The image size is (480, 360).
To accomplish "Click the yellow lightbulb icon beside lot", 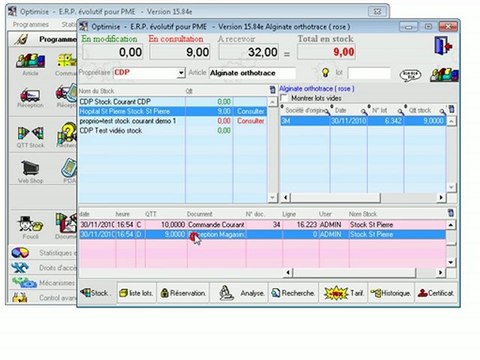I will pos(325,73).
